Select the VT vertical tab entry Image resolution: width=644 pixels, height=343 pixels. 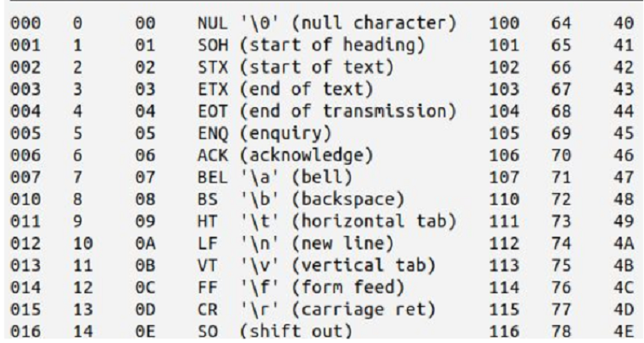point(316,266)
